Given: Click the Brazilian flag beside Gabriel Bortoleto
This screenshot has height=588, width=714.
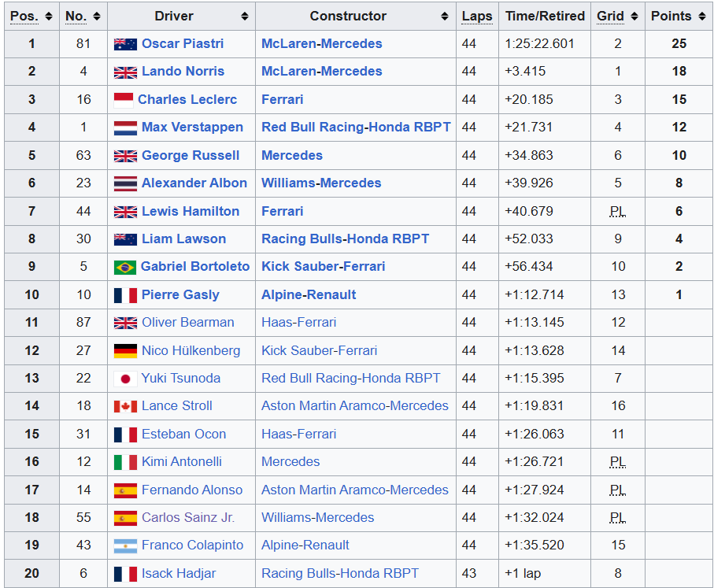Looking at the screenshot, I should pos(125,268).
